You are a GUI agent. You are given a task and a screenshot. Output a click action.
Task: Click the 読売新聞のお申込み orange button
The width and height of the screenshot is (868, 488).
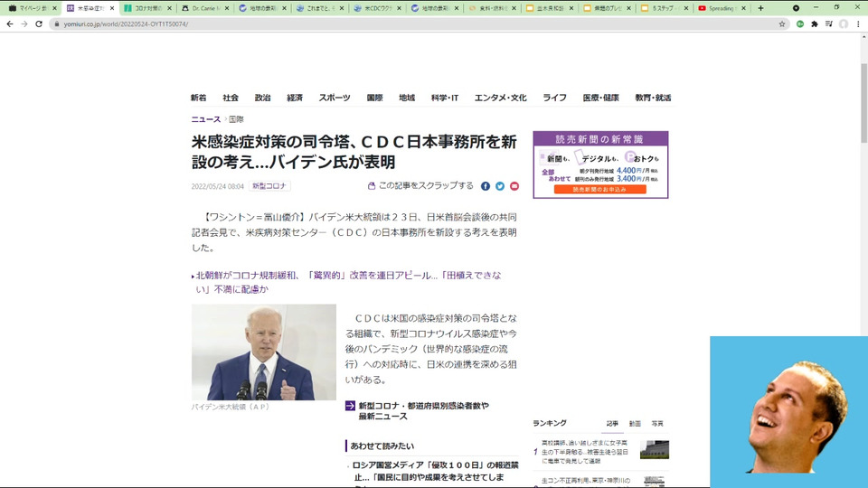click(x=600, y=189)
